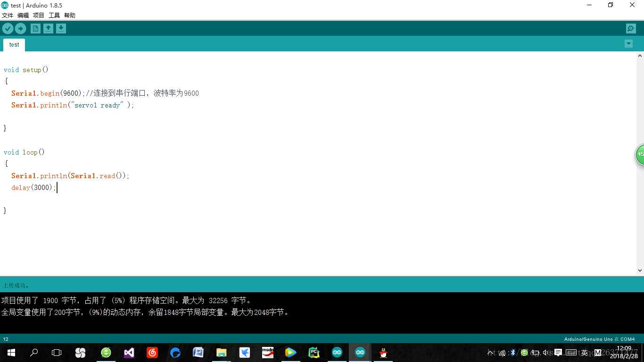This screenshot has height=362, width=644.
Task: Click the delay(3000) code line
Action: point(33,188)
